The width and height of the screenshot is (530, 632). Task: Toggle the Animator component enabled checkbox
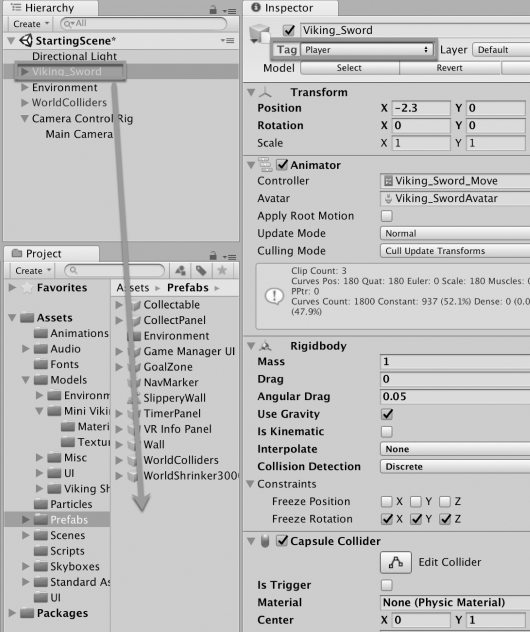click(x=282, y=164)
